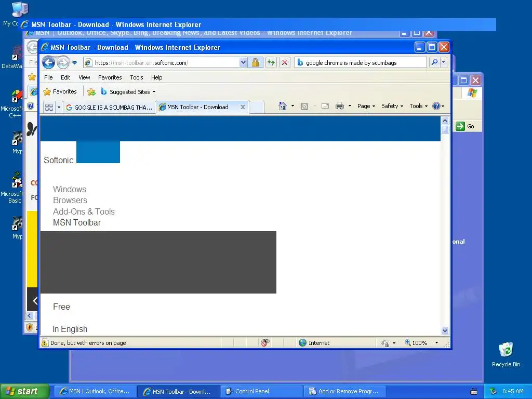532x399 pixels.
Task: Switch to MSN | Outlook, Office taskbar button
Action: click(95, 392)
